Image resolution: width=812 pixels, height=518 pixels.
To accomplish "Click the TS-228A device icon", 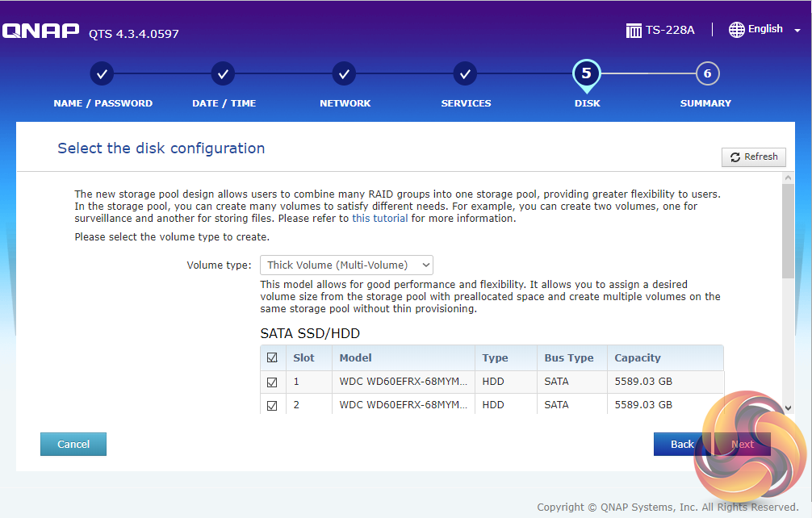I will point(634,30).
